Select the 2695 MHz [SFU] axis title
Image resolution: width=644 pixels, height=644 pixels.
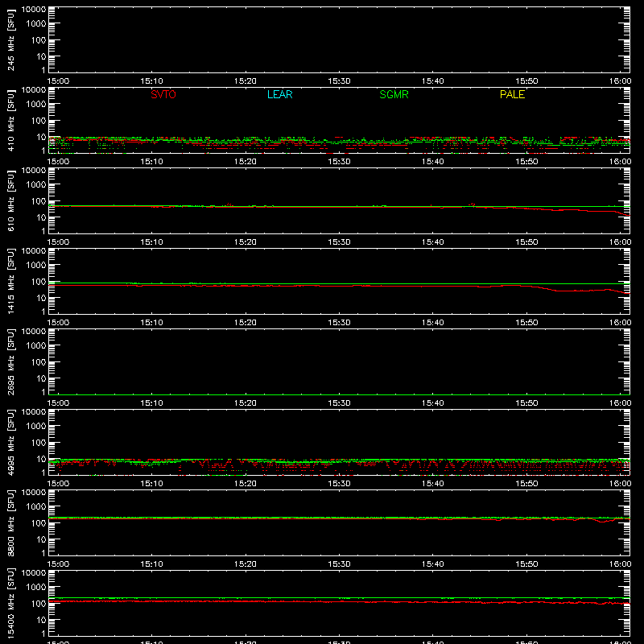pyautogui.click(x=11, y=362)
